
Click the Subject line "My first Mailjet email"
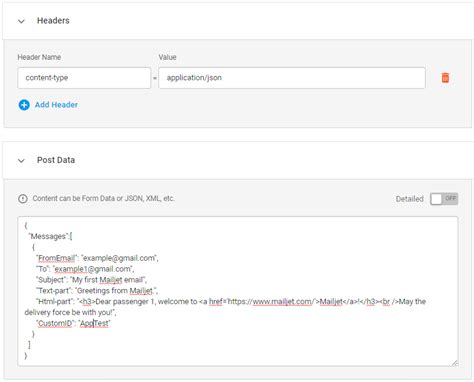pyautogui.click(x=108, y=280)
